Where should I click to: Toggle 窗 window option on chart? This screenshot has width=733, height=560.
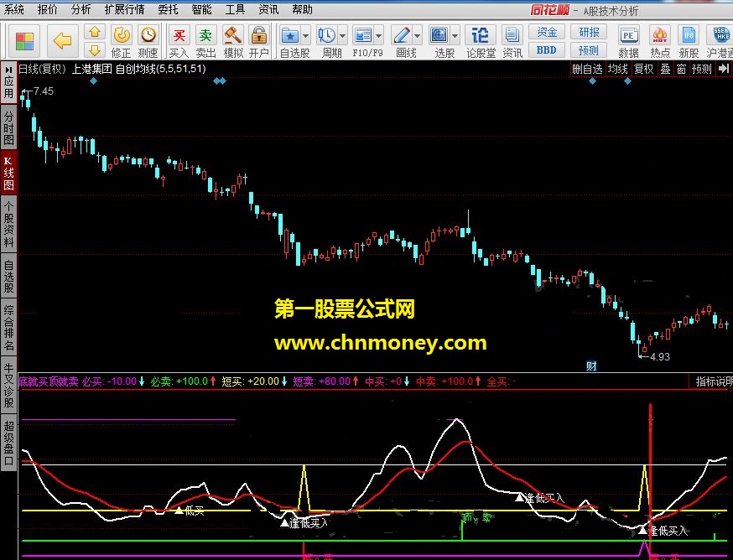(x=682, y=69)
